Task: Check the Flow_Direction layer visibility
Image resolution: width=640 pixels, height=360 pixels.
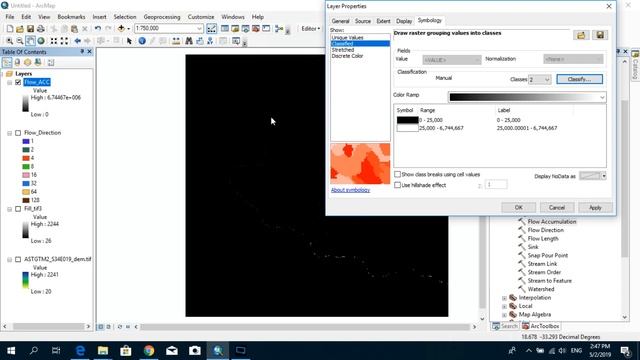Action: (x=18, y=133)
